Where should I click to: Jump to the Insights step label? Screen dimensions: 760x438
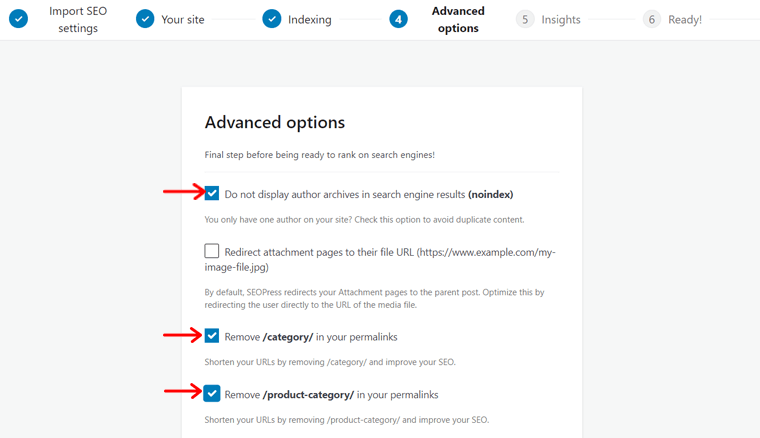(x=561, y=19)
